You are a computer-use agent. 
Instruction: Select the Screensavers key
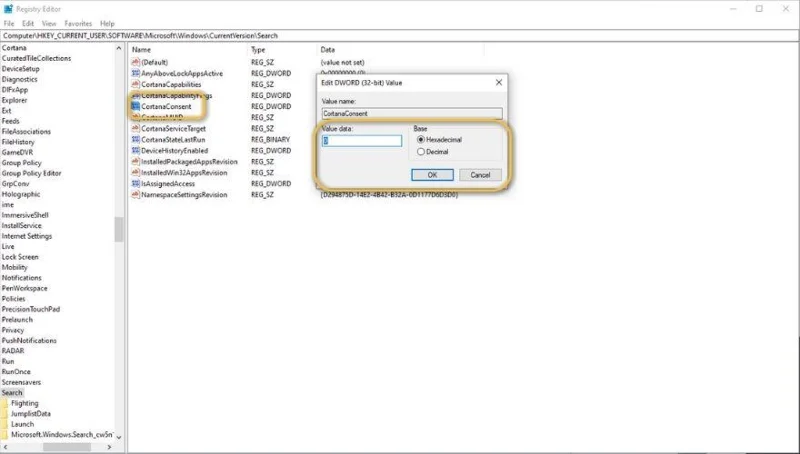click(21, 382)
